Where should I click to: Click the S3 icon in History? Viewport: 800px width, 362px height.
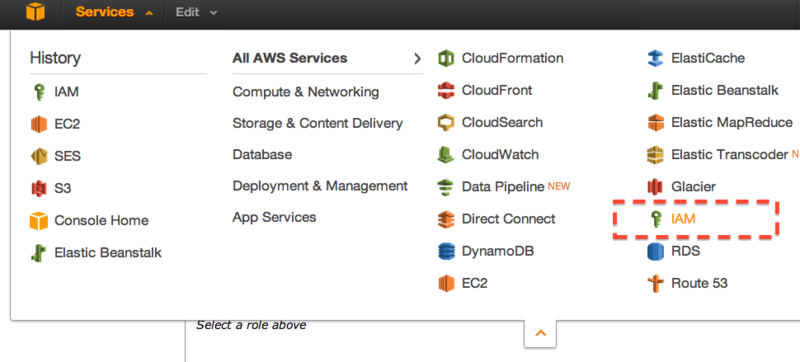click(x=39, y=188)
